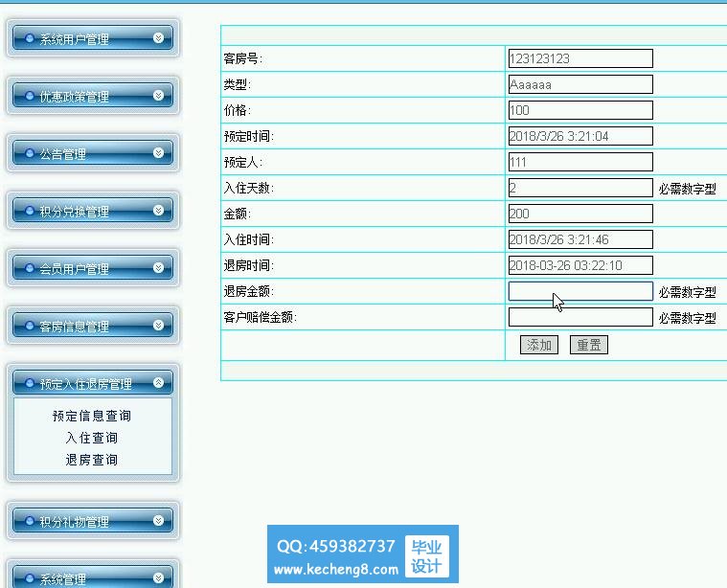Expand 积分兑换管理 chevron arrow
Screen dimensions: 727x588
click(x=159, y=211)
